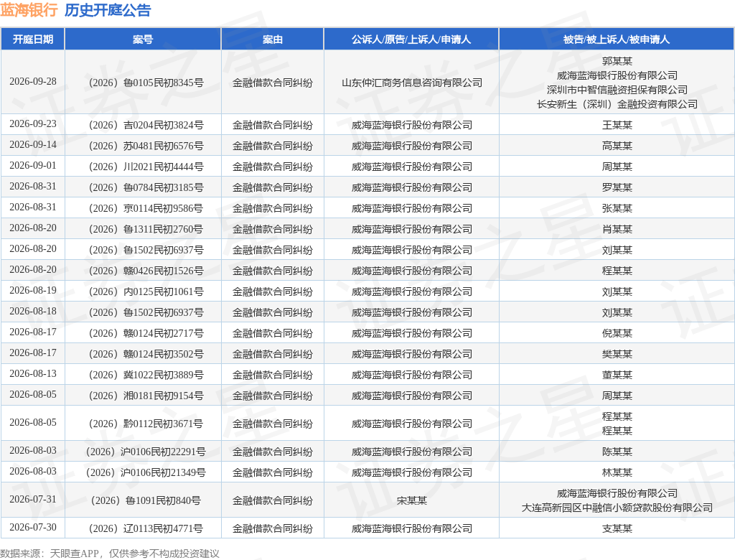Click the 公诉人/原告/上诉人/申请人 header
The image size is (735, 560).
pyautogui.click(x=411, y=39)
